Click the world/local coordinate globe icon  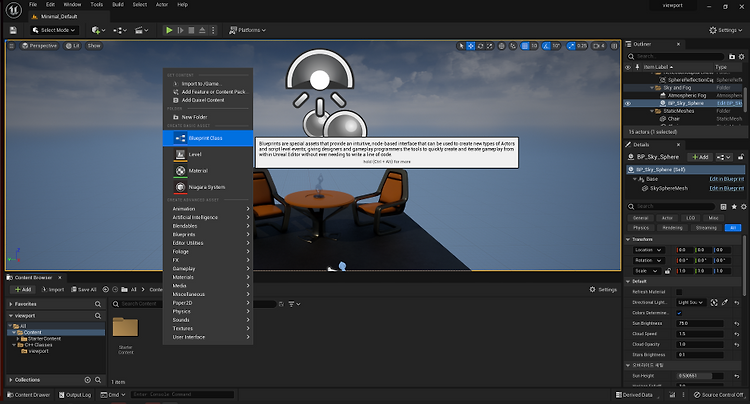(501, 46)
